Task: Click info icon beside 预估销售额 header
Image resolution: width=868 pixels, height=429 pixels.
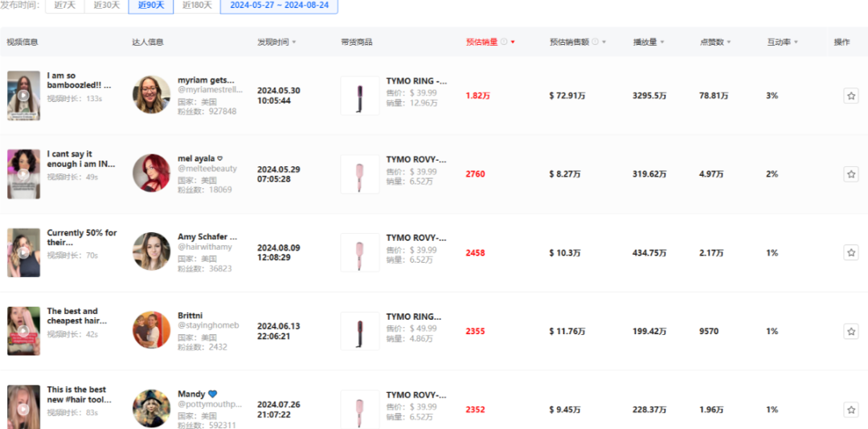Action: point(596,42)
